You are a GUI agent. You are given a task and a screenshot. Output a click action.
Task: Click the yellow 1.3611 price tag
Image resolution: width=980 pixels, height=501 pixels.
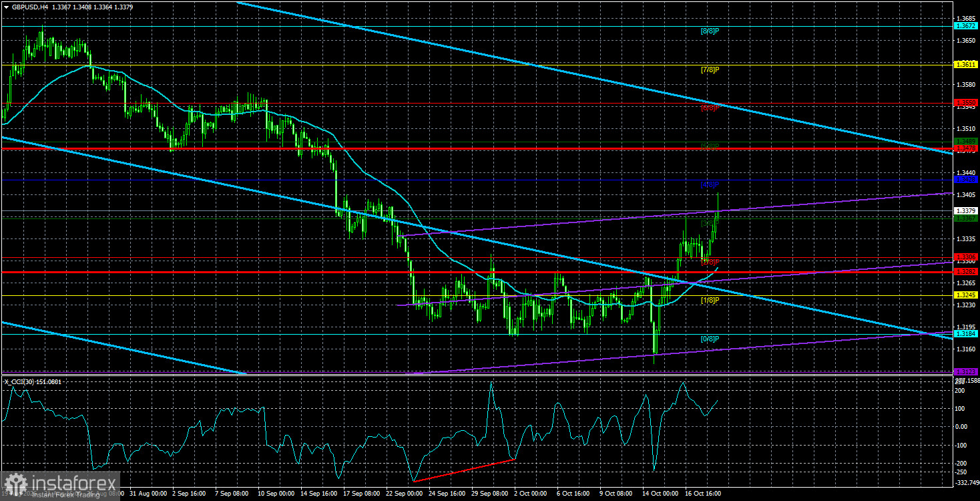point(966,65)
